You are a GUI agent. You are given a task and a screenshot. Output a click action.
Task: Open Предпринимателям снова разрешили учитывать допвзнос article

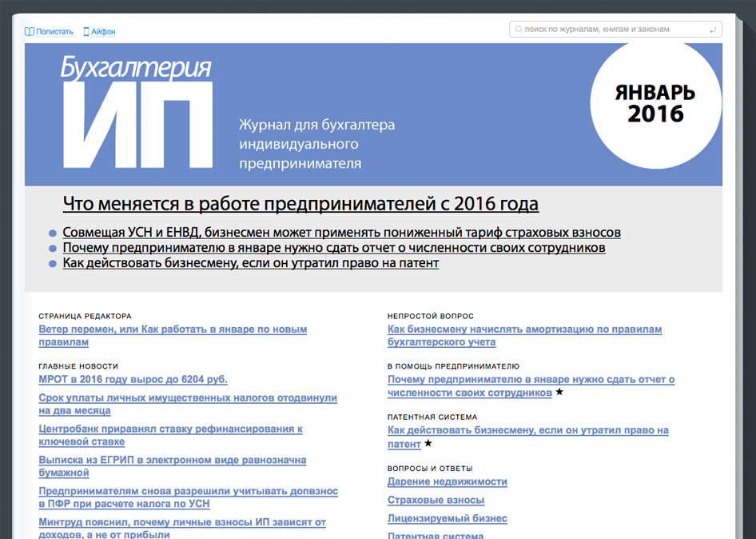click(188, 497)
